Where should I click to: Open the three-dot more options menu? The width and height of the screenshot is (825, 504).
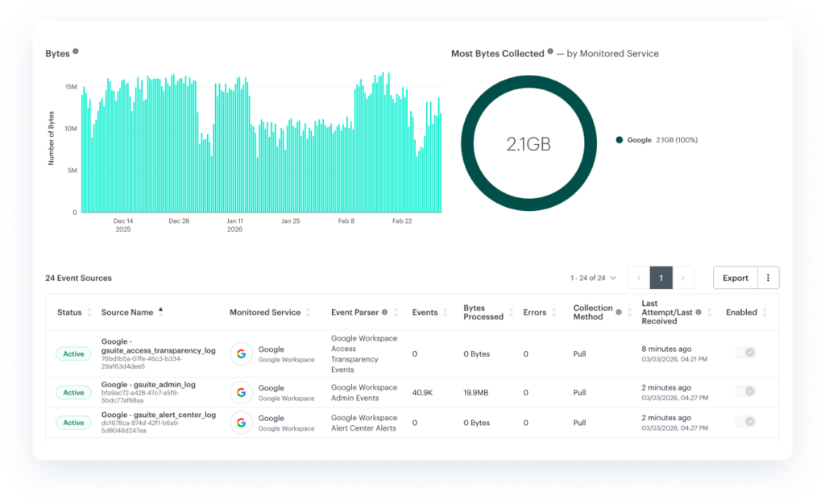click(768, 278)
